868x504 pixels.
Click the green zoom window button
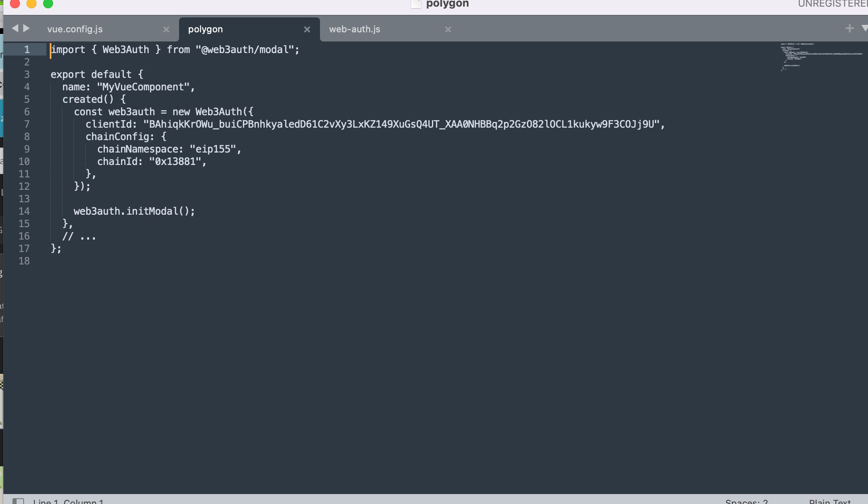click(48, 3)
